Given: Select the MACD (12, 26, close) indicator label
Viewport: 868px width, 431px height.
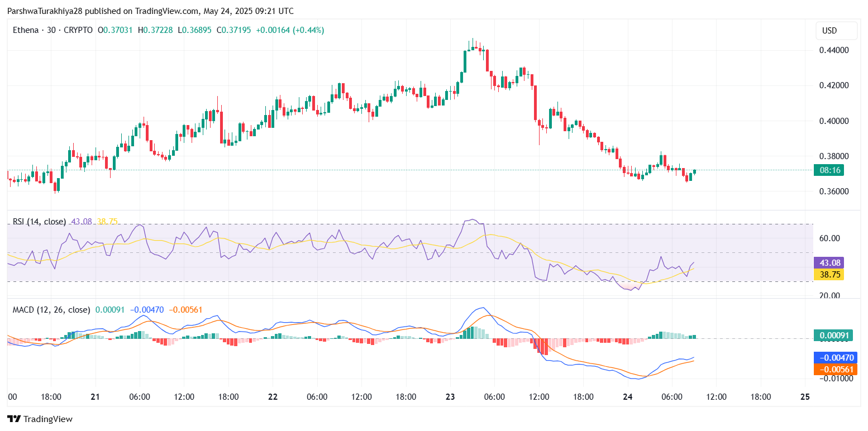Looking at the screenshot, I should (51, 309).
